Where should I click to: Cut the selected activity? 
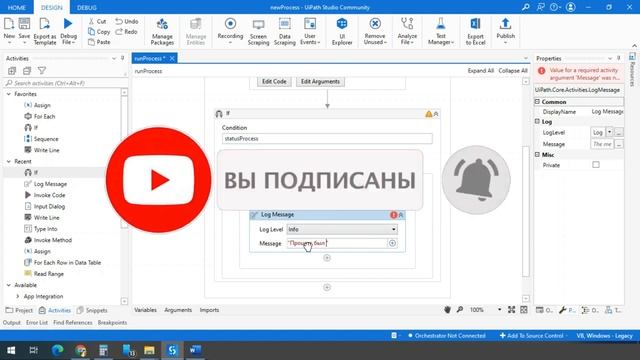coord(97,21)
